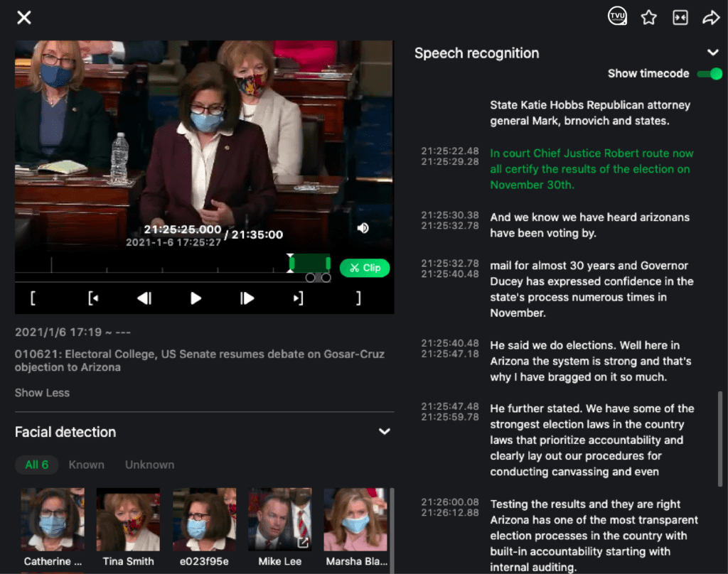728x574 pixels.
Task: Click the green clip range on the timeline
Action: tap(310, 264)
